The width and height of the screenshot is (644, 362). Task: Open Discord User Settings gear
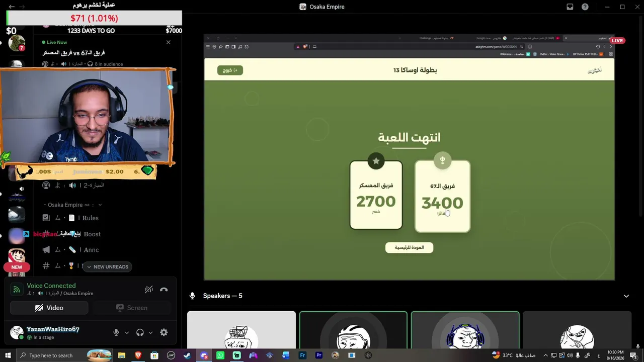point(164,332)
